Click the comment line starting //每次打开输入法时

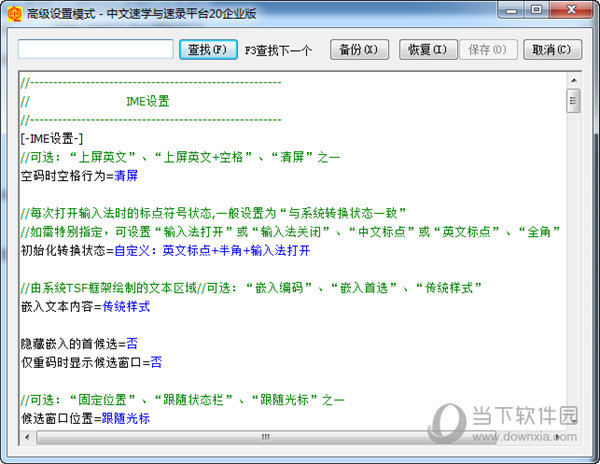point(213,213)
